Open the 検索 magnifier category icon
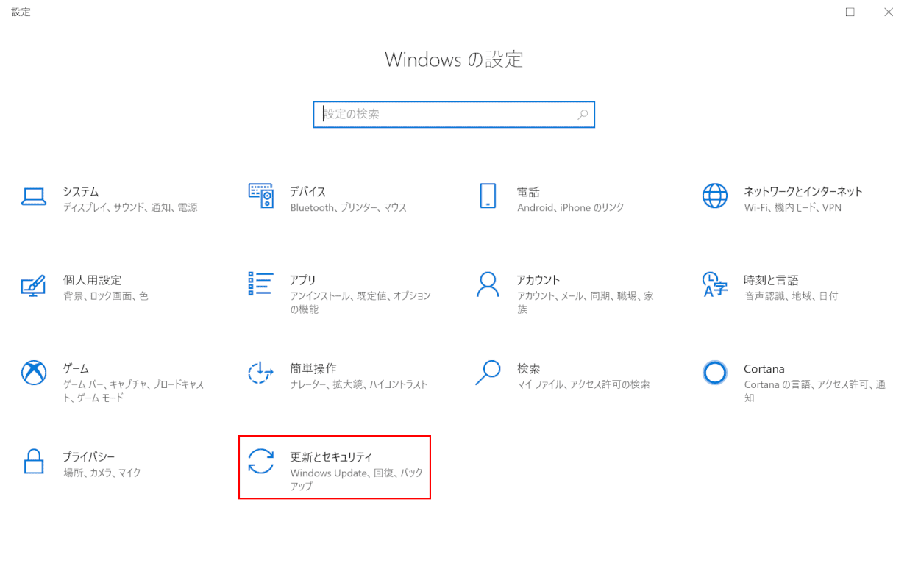Image resolution: width=907 pixels, height=588 pixels. [x=488, y=373]
